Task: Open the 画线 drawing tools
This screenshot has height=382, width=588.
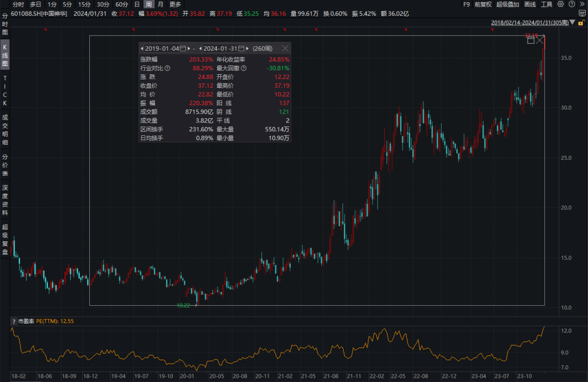Action: pyautogui.click(x=530, y=4)
